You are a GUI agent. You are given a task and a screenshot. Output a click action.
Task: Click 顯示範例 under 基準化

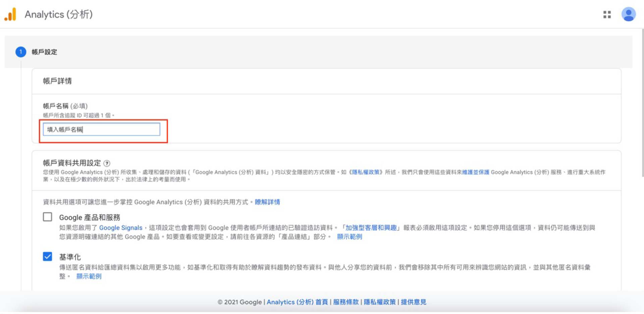tap(89, 276)
